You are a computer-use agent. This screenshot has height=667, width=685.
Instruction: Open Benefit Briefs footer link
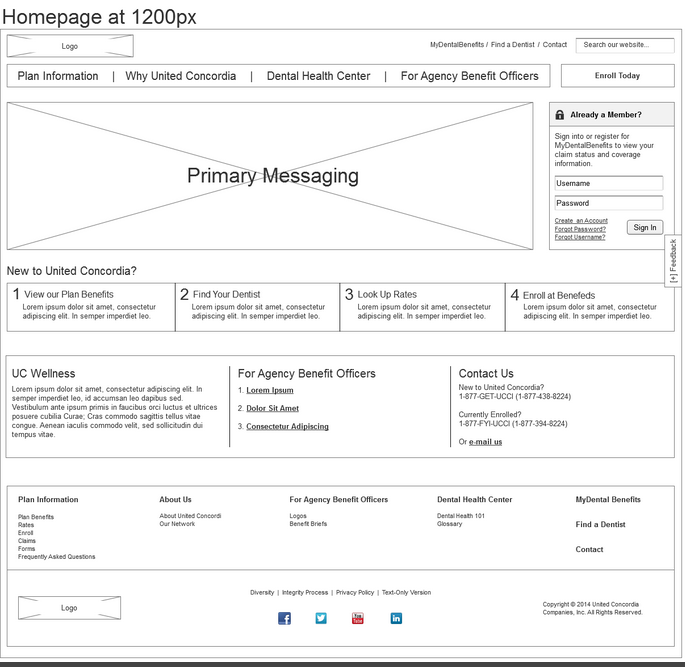pyautogui.click(x=308, y=523)
